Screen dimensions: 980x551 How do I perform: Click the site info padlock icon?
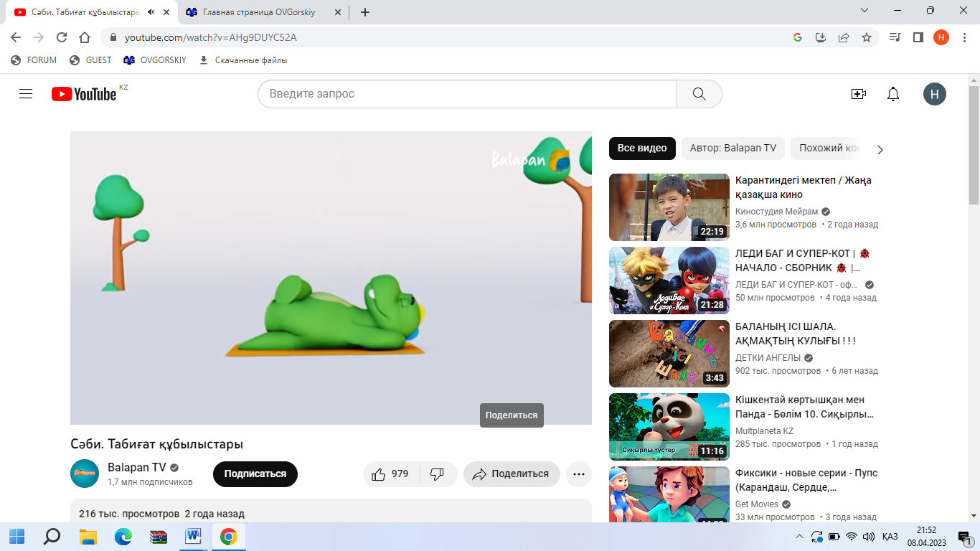click(113, 37)
